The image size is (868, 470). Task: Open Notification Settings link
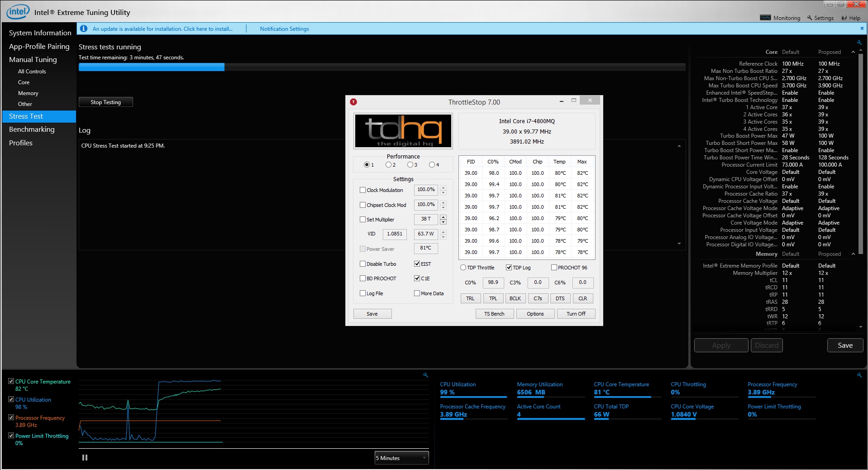284,29
